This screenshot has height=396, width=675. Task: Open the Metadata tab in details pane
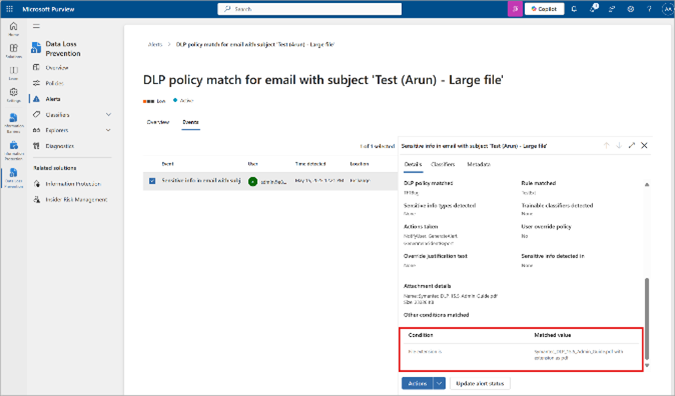[x=479, y=164]
